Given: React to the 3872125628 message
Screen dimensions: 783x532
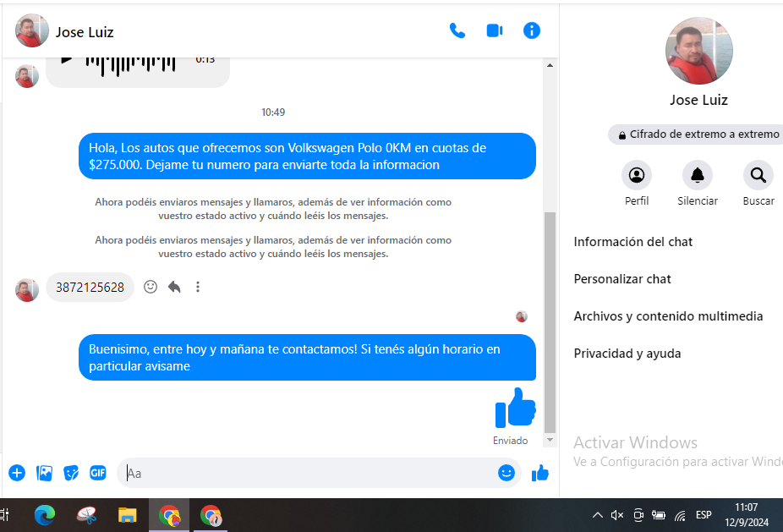Looking at the screenshot, I should (151, 287).
